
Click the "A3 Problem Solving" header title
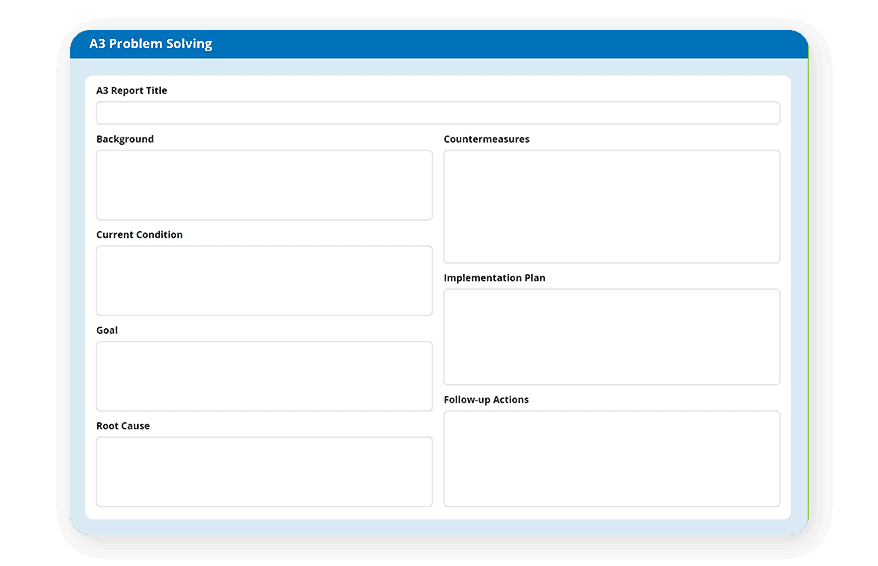click(x=150, y=44)
